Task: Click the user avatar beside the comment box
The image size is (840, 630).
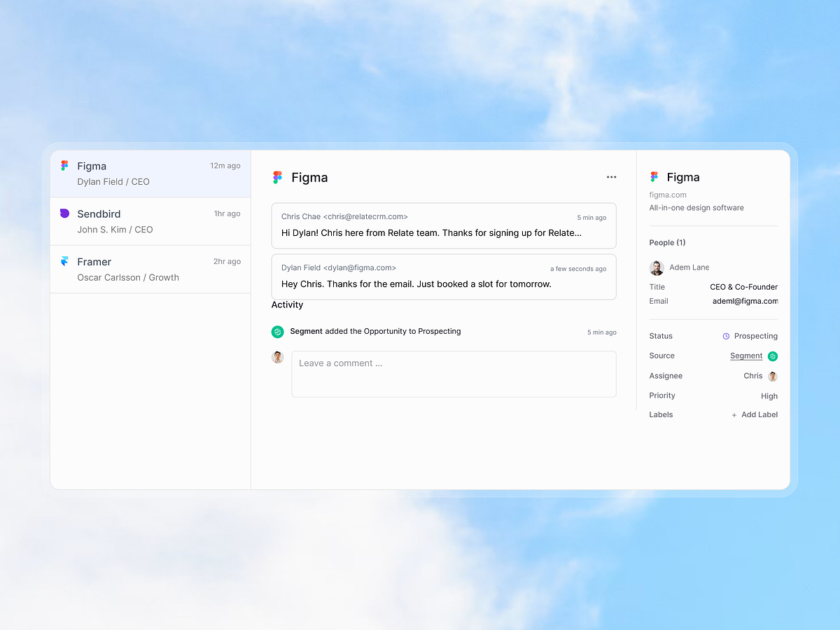Action: 278,357
